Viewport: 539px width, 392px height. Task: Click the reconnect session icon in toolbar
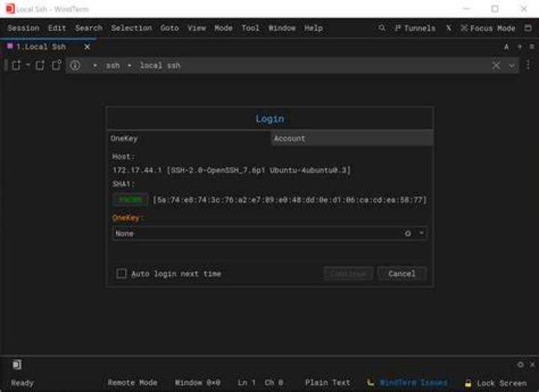[x=57, y=65]
